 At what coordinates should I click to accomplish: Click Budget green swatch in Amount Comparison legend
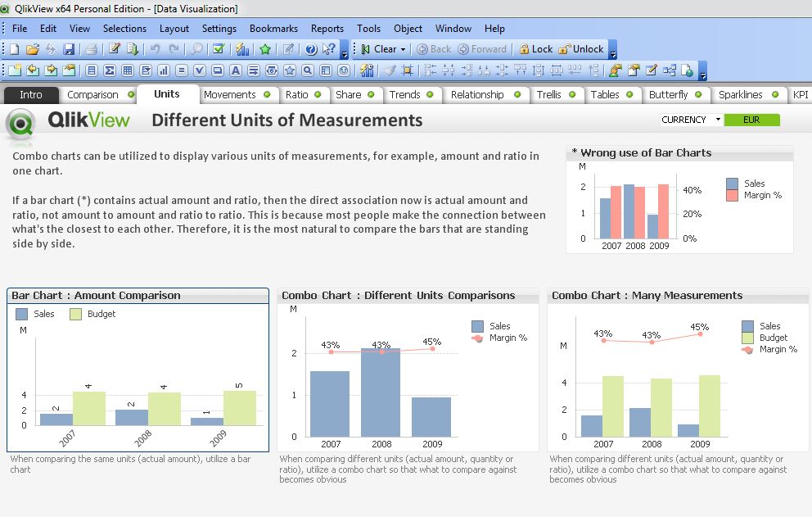coord(75,315)
